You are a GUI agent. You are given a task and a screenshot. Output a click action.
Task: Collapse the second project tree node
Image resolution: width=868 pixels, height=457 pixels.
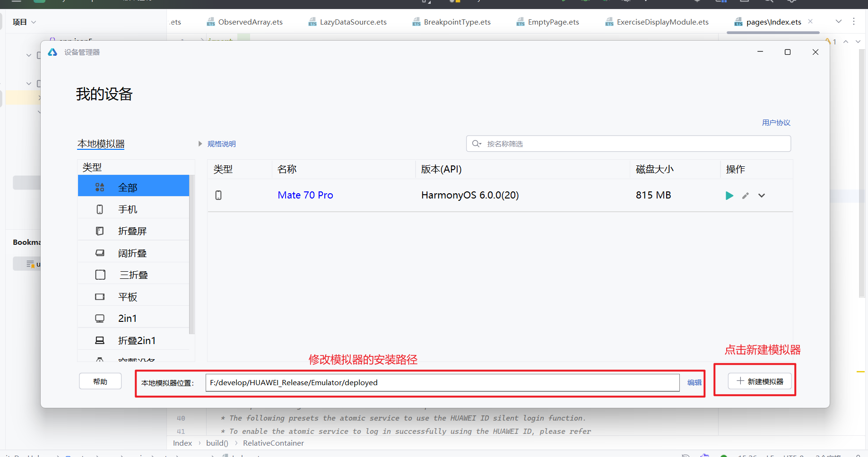(x=29, y=84)
